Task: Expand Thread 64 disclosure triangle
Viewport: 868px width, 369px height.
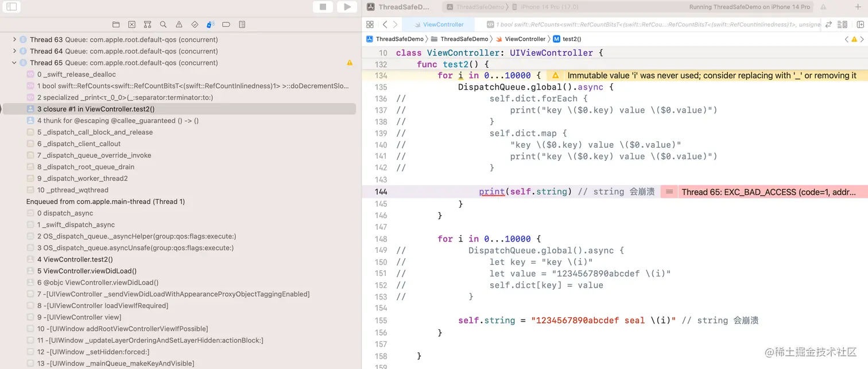Action: click(x=14, y=51)
